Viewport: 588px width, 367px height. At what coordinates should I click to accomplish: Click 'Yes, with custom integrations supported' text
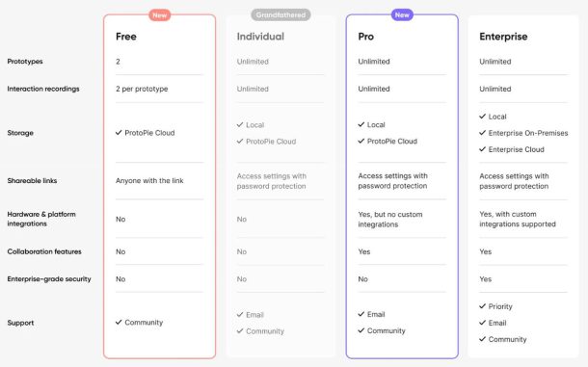tap(517, 219)
